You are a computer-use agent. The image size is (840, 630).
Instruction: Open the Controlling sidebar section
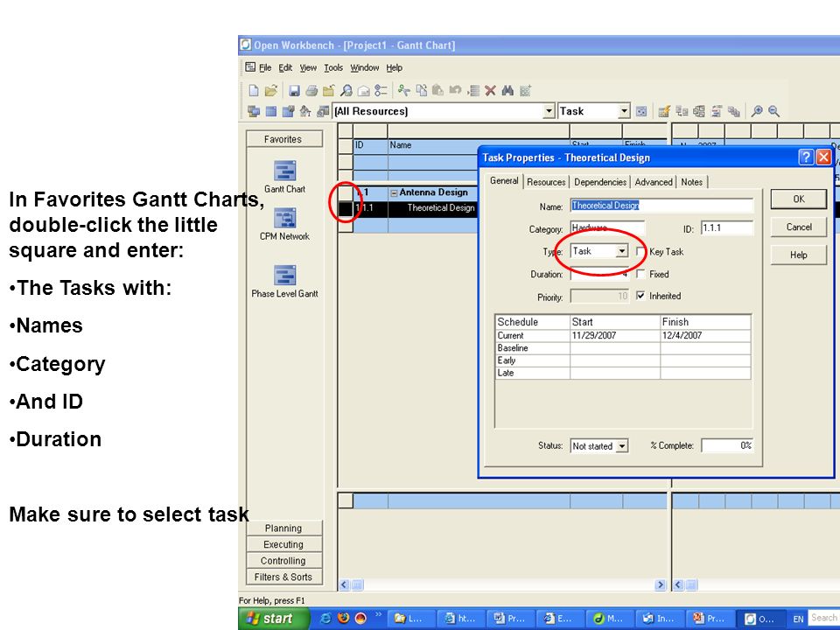283,560
